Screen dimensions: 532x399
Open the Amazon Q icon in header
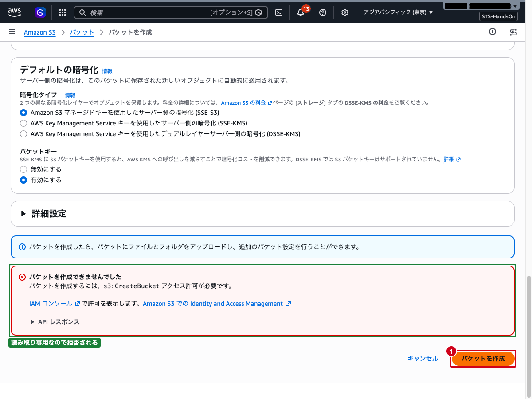40,12
